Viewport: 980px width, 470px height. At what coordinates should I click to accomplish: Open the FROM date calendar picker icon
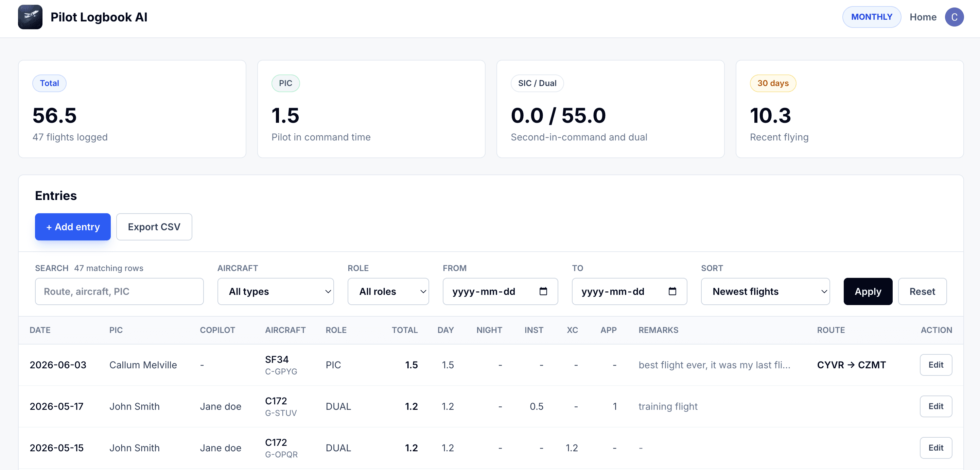[x=543, y=291]
